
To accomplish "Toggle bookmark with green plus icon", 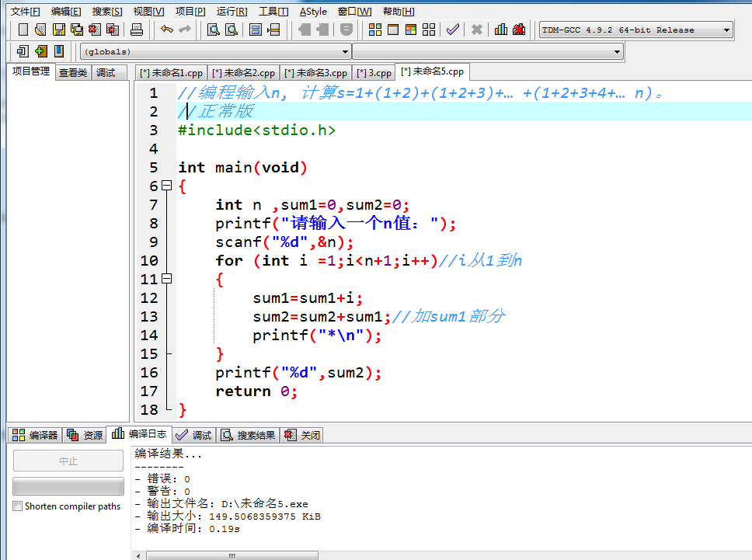I will click(40, 50).
